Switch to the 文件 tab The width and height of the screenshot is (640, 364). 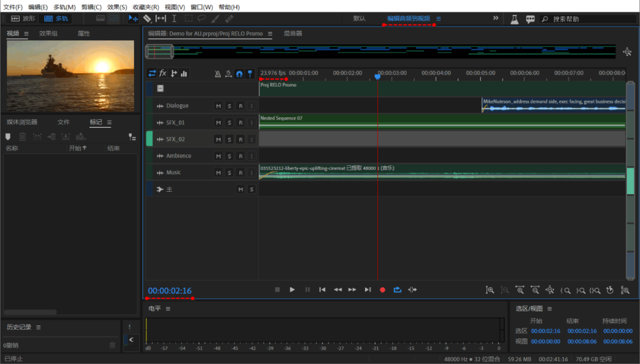pos(63,122)
